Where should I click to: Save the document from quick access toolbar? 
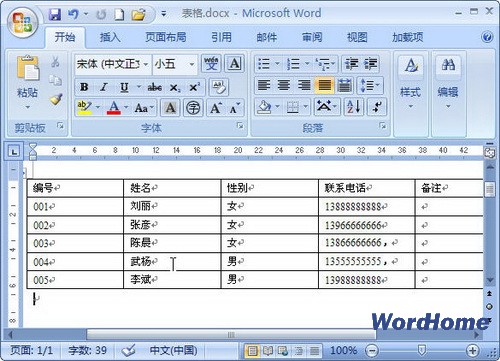pyautogui.click(x=55, y=14)
